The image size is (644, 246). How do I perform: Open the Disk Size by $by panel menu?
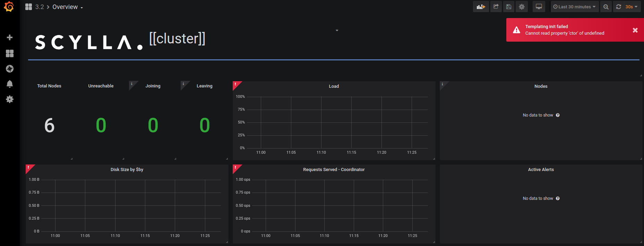[127, 170]
